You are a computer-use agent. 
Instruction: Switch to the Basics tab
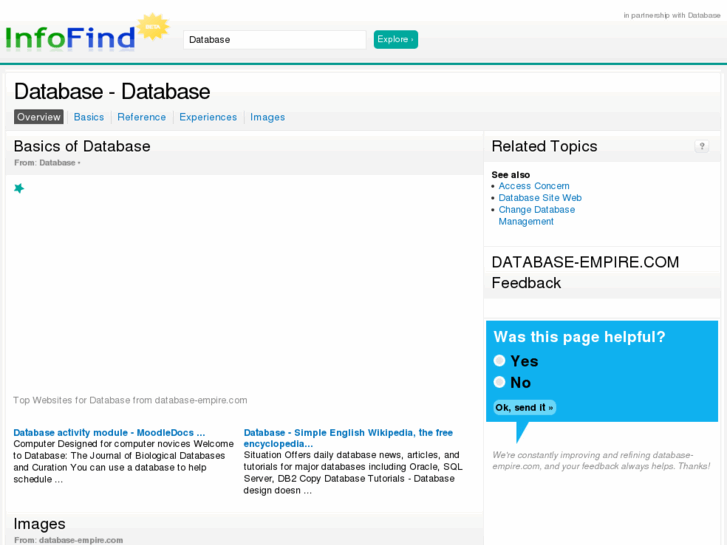89,117
